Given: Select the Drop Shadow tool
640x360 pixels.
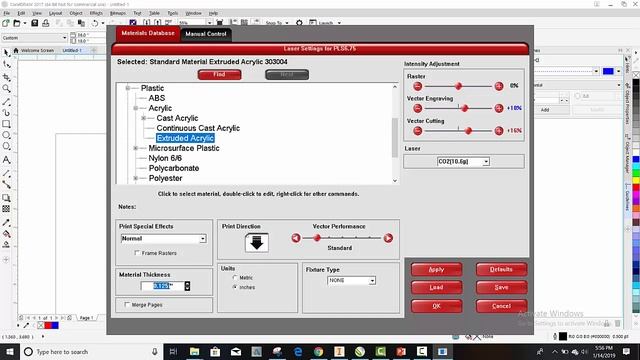Looking at the screenshot, I should coord(6,198).
